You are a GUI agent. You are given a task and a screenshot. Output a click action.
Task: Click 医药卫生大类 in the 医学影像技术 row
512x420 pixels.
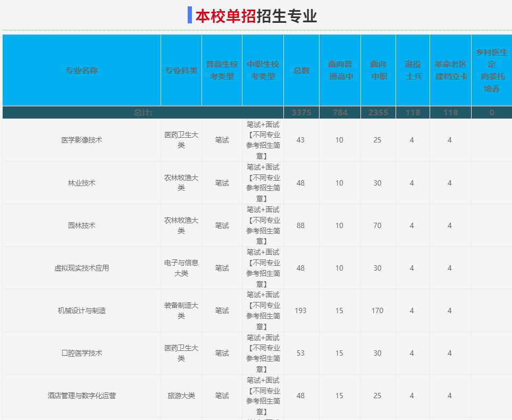point(181,140)
